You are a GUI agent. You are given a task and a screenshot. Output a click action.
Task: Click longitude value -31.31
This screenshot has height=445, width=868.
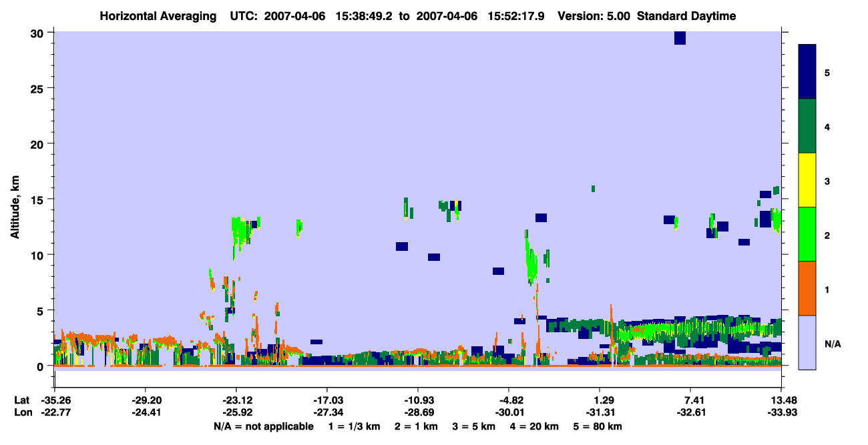(x=599, y=412)
